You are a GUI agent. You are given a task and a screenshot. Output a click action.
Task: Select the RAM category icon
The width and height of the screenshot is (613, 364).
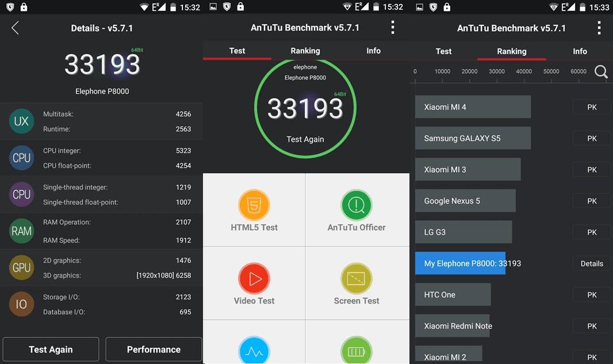pos(21,231)
